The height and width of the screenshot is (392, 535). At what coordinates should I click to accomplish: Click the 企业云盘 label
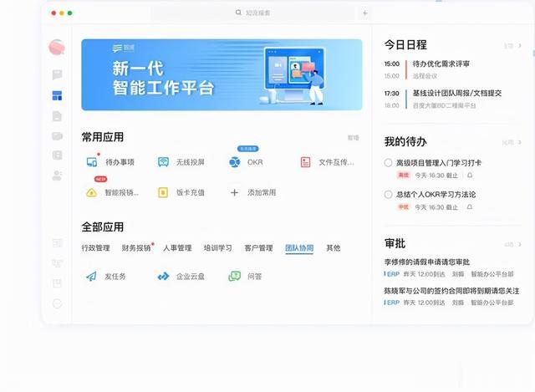coord(190,277)
